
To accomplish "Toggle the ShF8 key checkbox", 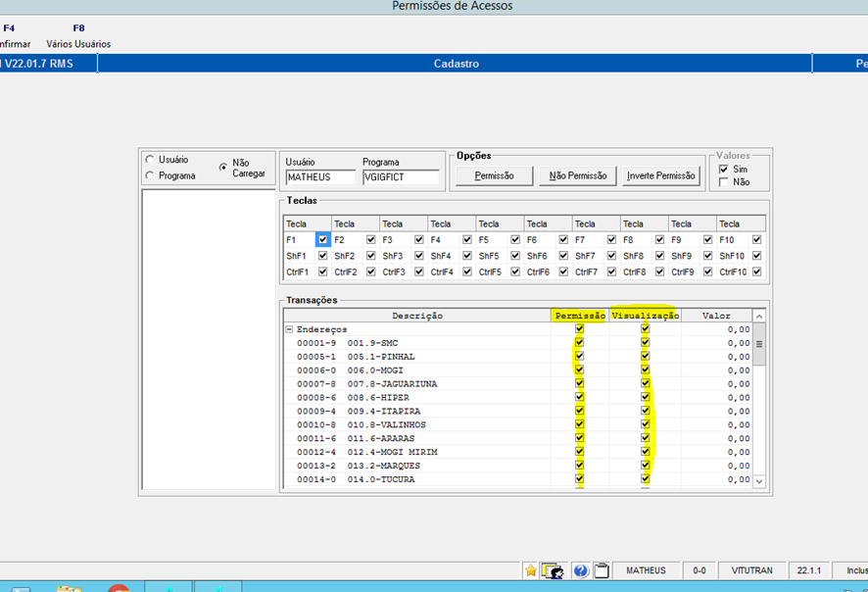I will pos(660,256).
